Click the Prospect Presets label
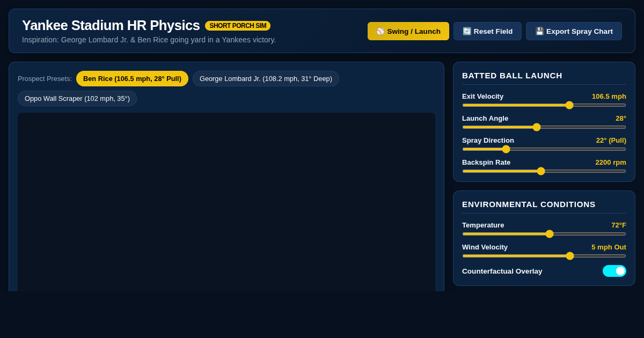Image resolution: width=644 pixels, height=338 pixels. click(x=45, y=79)
